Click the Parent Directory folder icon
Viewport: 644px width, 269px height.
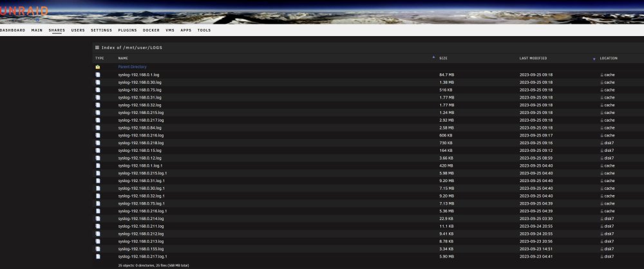pos(98,67)
